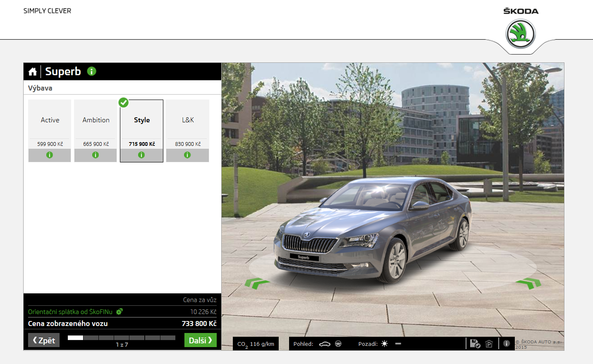Select the plain background option
This screenshot has height=364, width=593.
click(x=398, y=343)
